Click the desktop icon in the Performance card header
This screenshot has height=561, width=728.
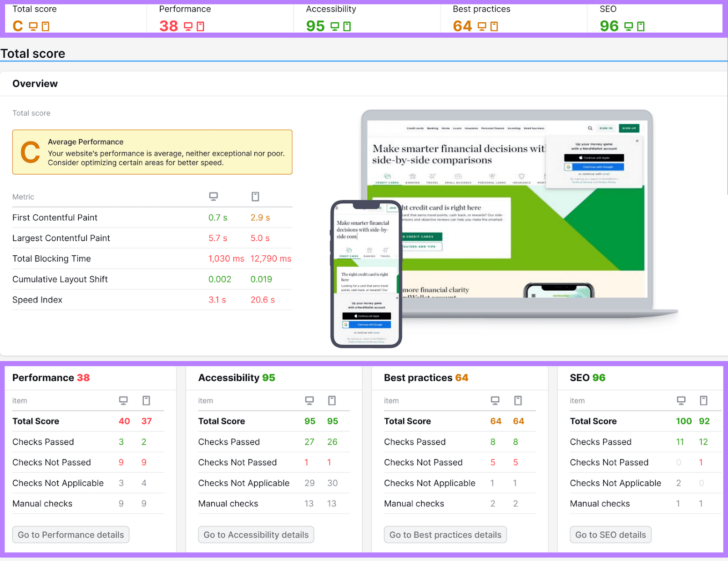click(123, 400)
